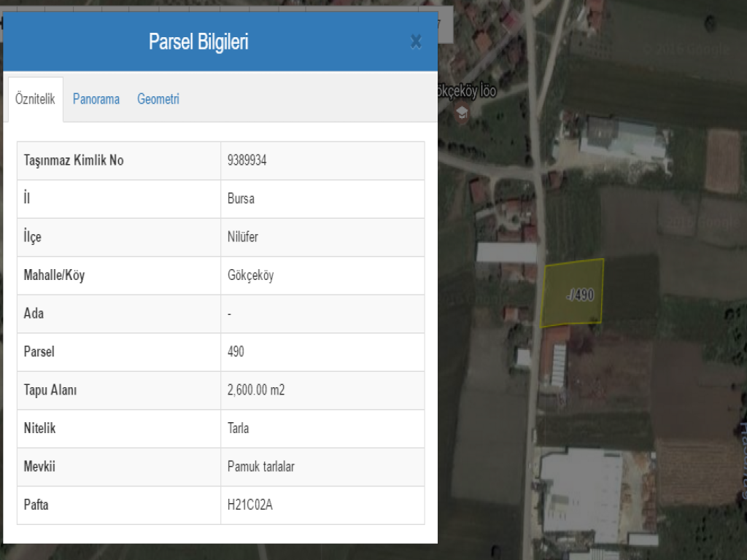Click the Gökçeköy İöo map label
Screen dimensions: 747x560
click(x=465, y=92)
